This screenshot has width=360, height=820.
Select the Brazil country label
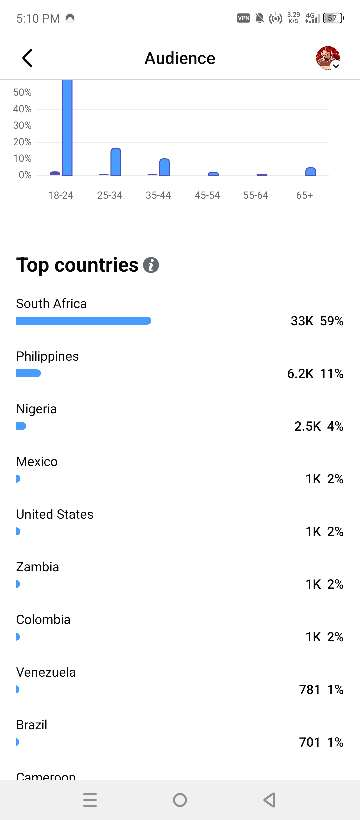coord(31,725)
